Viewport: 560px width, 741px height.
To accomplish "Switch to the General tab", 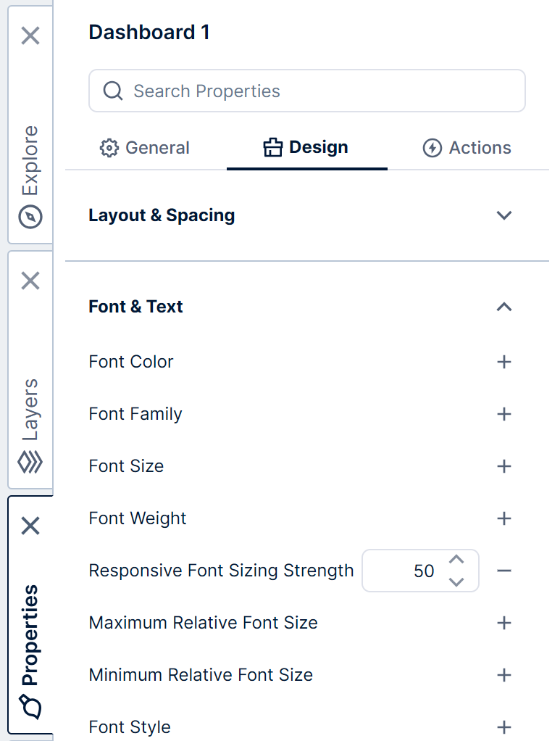I will point(156,147).
